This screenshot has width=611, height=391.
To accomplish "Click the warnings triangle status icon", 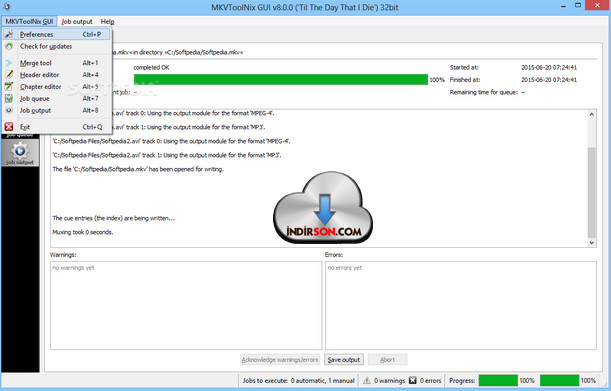I will pyautogui.click(x=367, y=380).
